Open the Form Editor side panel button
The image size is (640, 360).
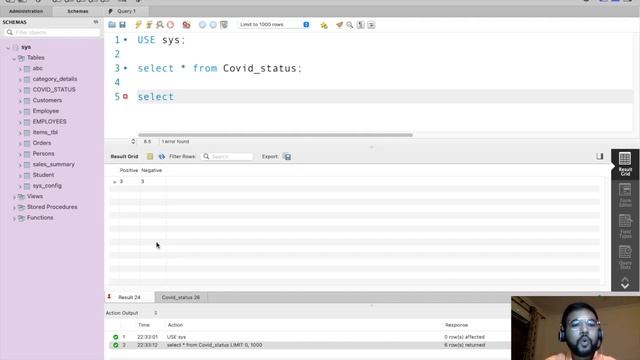(625, 195)
